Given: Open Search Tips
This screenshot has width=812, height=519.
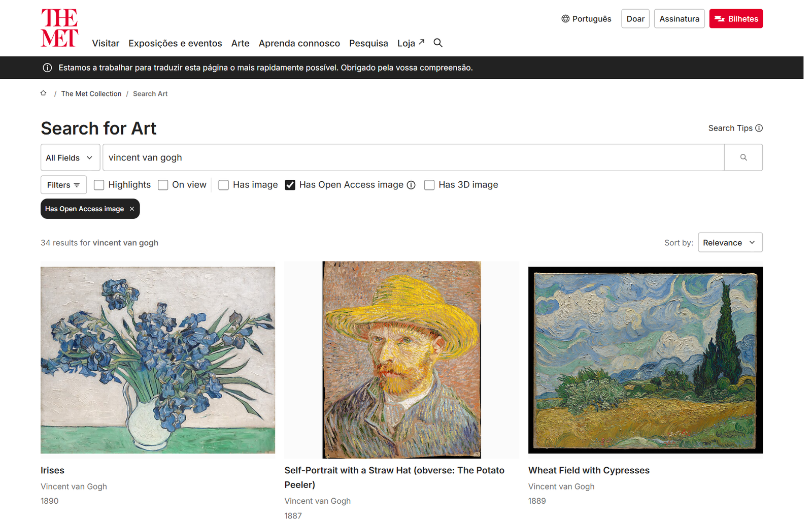Looking at the screenshot, I should [x=735, y=128].
